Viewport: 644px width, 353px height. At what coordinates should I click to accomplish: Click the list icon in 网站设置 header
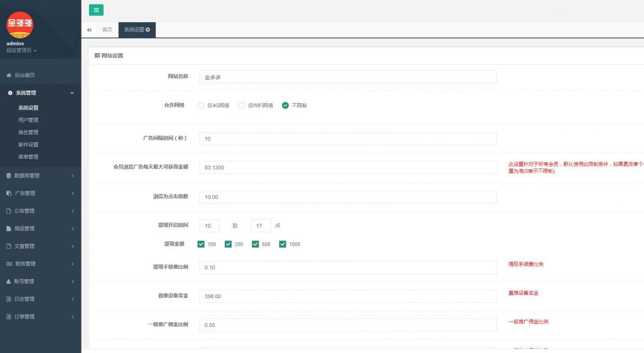point(97,56)
